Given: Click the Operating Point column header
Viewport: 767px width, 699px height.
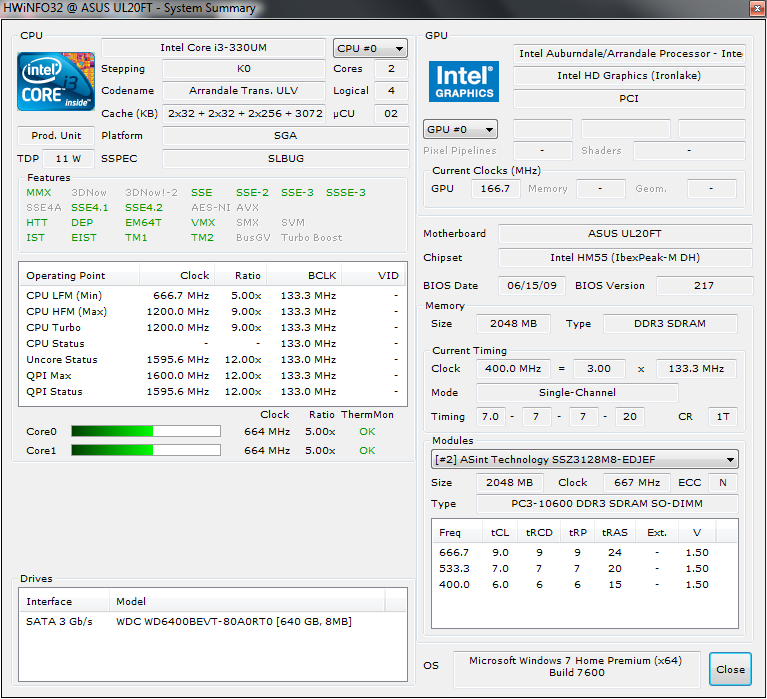Looking at the screenshot, I should [79, 275].
